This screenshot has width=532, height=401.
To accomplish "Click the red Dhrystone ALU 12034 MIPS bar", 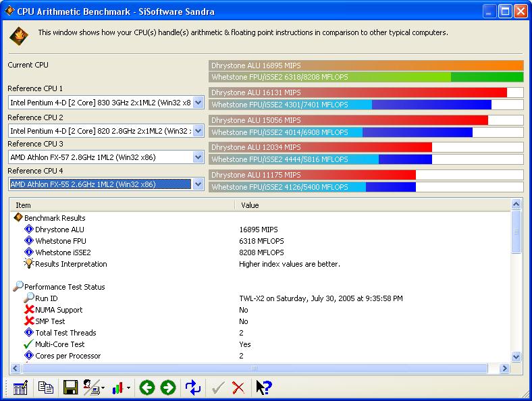I will [366, 147].
